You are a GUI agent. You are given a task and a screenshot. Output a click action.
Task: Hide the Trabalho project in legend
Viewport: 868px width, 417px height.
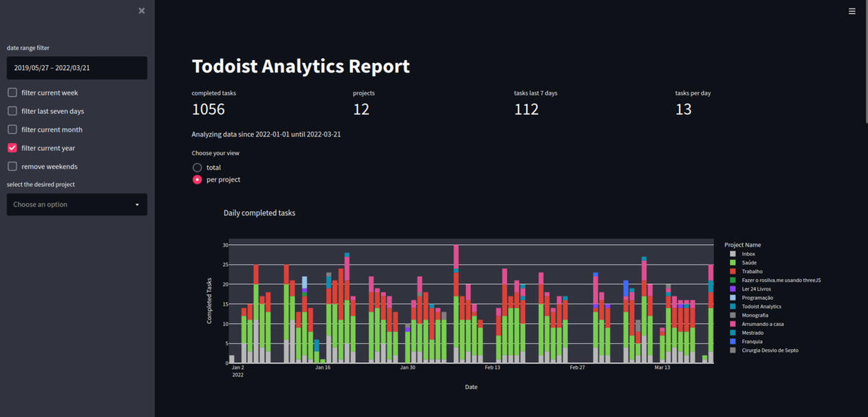(753, 272)
